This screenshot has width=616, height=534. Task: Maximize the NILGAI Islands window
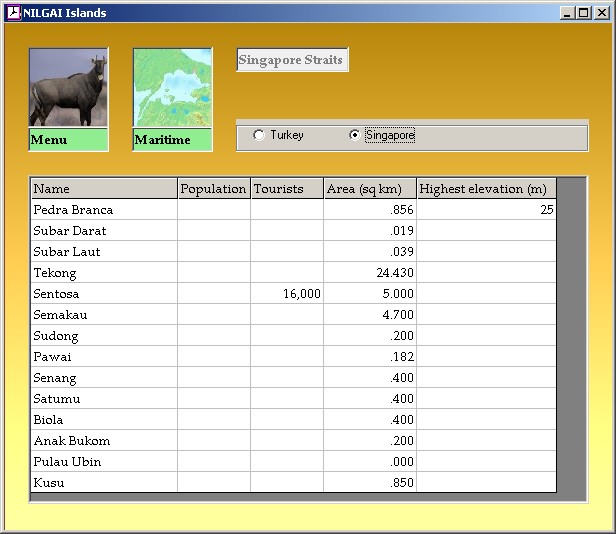(583, 13)
